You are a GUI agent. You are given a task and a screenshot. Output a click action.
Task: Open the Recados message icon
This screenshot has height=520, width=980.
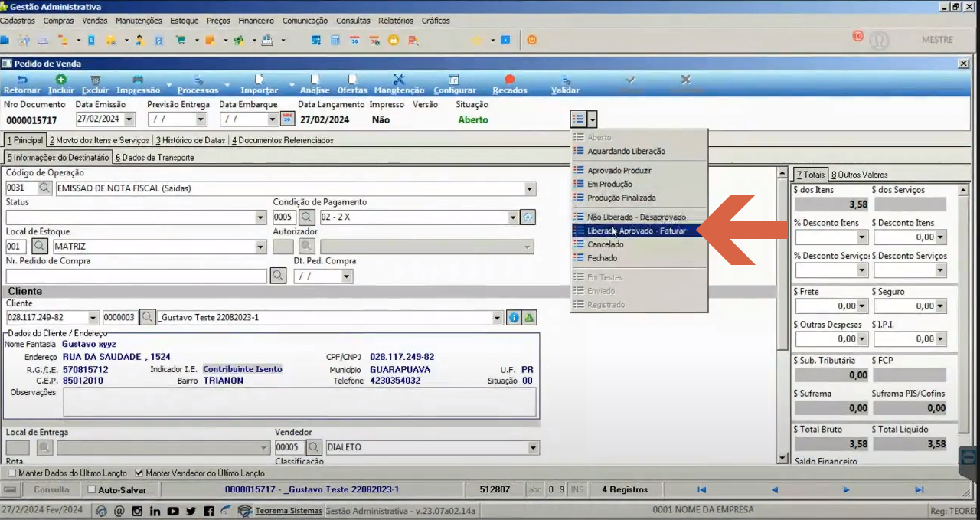click(510, 80)
